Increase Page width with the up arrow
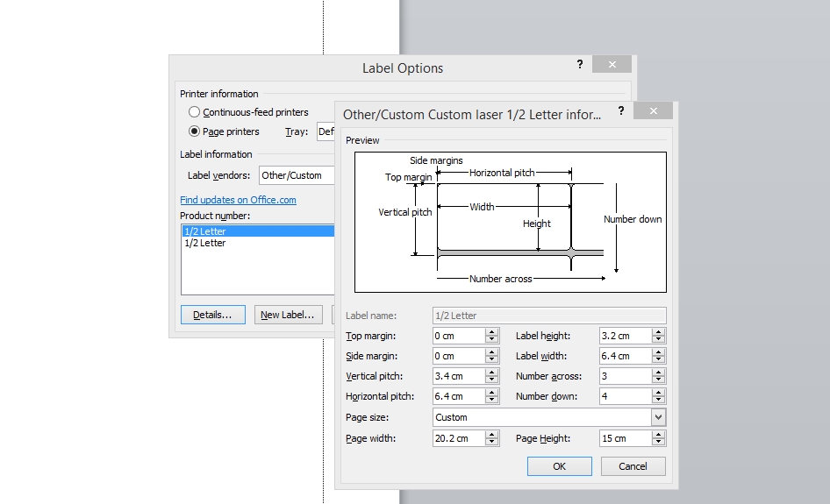Image resolution: width=830 pixels, height=504 pixels. (491, 435)
